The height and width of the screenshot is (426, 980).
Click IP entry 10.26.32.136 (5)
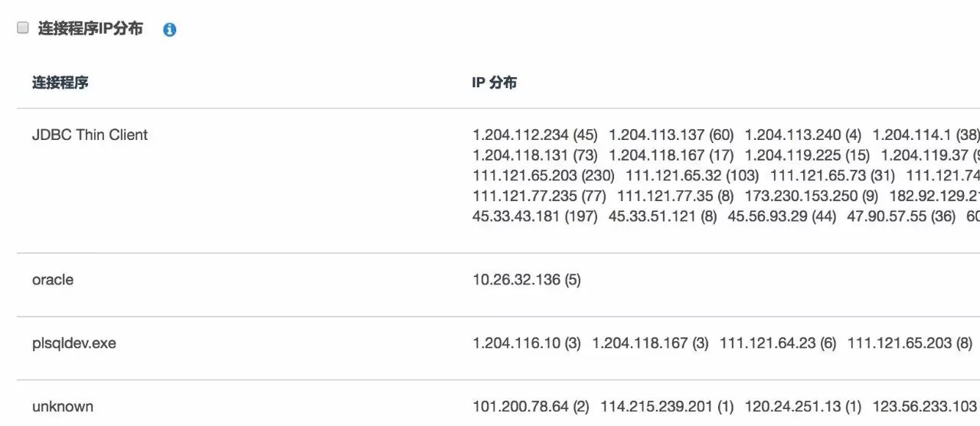click(x=527, y=280)
